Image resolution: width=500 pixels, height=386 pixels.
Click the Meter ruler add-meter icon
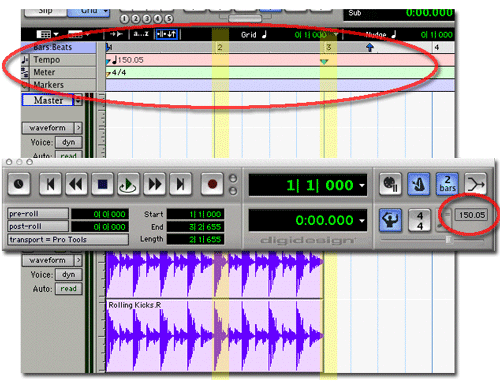[x=25, y=72]
